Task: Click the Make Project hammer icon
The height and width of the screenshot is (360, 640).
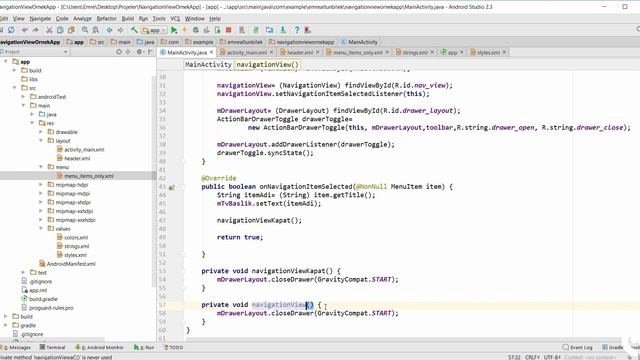Action: click(x=134, y=30)
